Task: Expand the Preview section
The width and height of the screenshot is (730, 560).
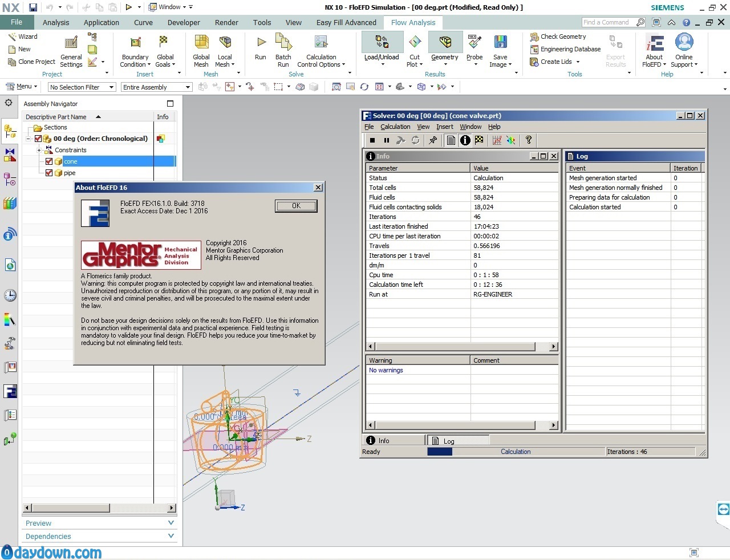Action: click(x=100, y=523)
